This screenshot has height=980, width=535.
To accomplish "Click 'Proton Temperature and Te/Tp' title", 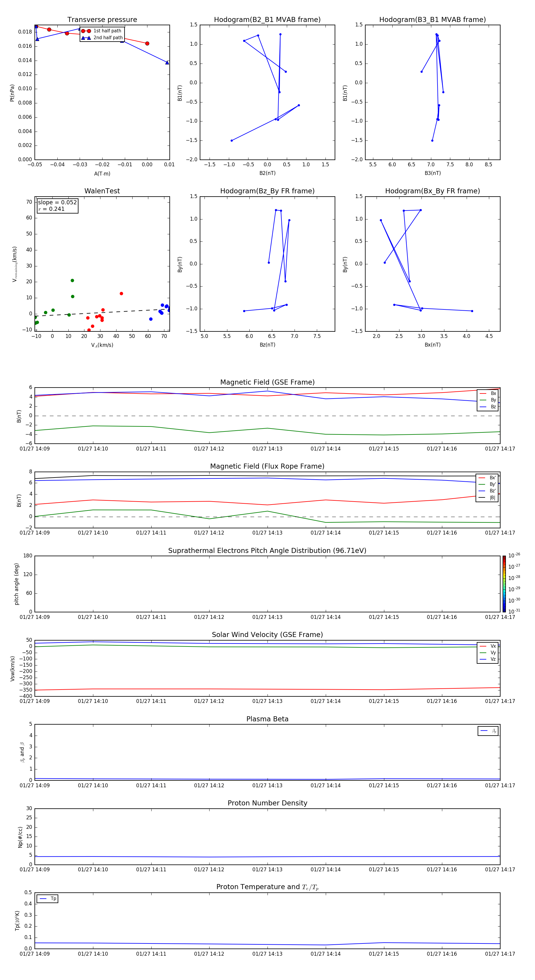I will 267,887.
